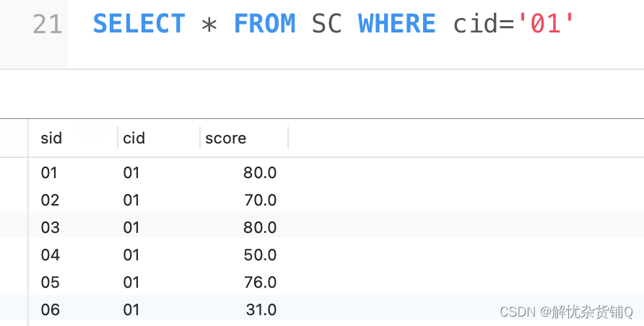The width and height of the screenshot is (644, 326).
Task: Select the score cell showing 31.0
Action: (261, 309)
